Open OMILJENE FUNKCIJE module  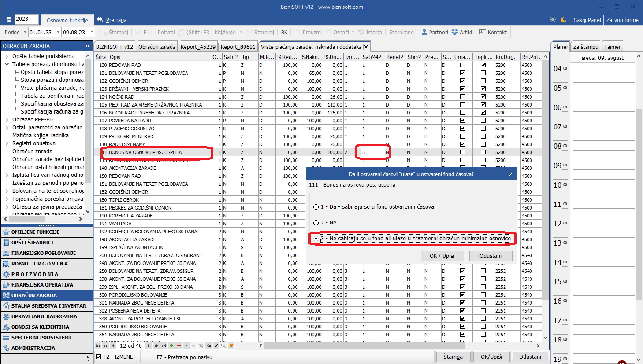(x=46, y=232)
